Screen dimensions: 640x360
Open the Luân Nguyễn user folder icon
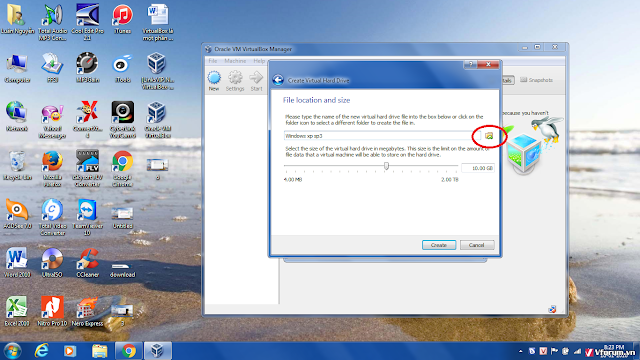(17, 19)
